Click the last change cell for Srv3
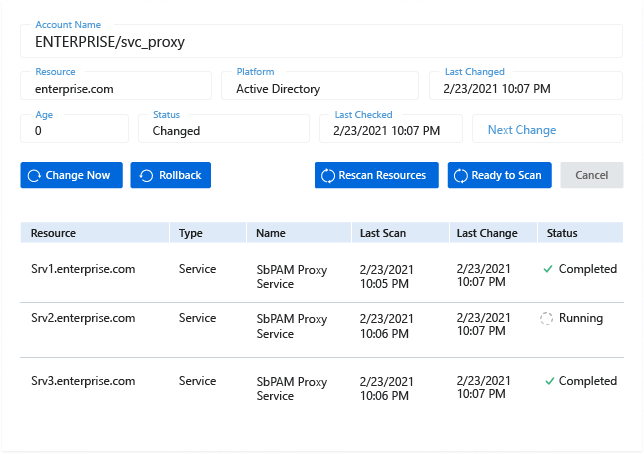 point(483,387)
